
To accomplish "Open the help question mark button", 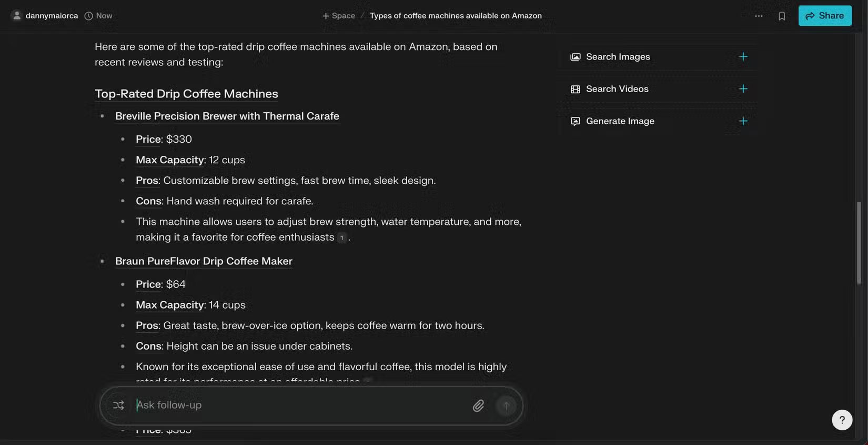I will click(x=842, y=420).
